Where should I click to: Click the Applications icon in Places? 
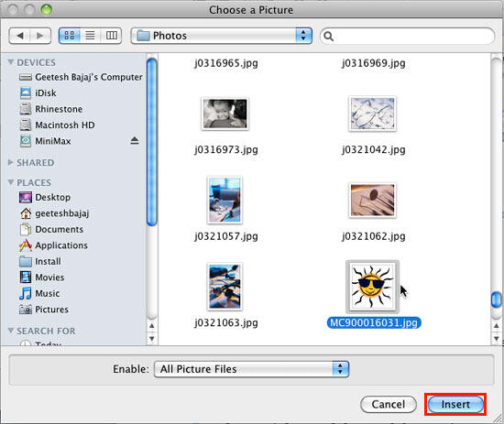tap(26, 245)
